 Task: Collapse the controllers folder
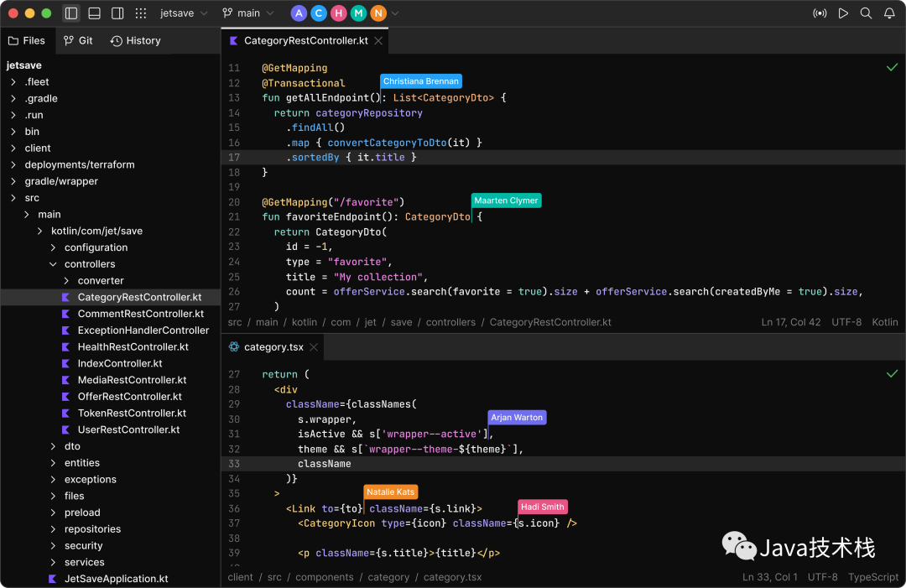pos(53,264)
